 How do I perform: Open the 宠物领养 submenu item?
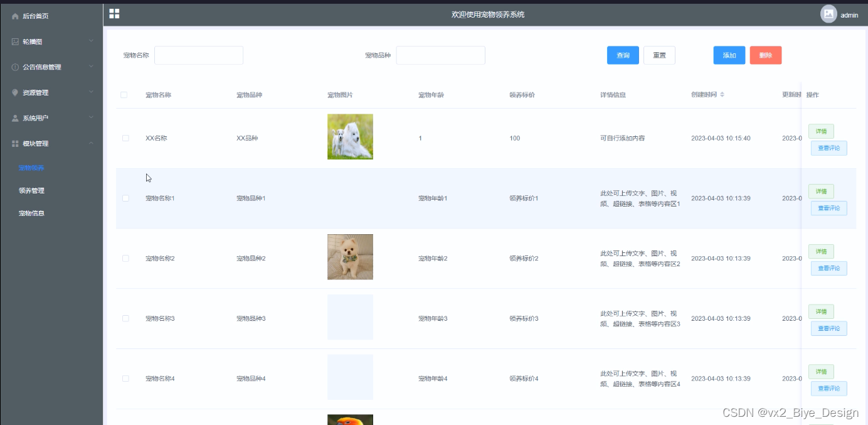click(x=31, y=168)
